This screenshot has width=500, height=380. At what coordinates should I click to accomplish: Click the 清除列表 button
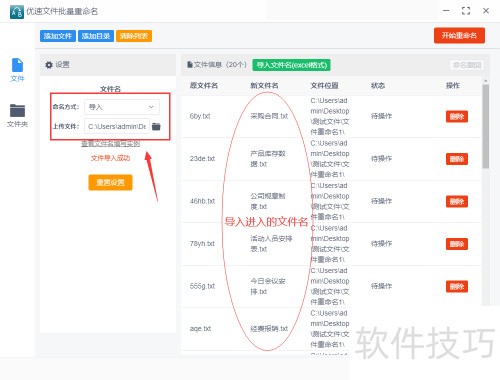134,36
